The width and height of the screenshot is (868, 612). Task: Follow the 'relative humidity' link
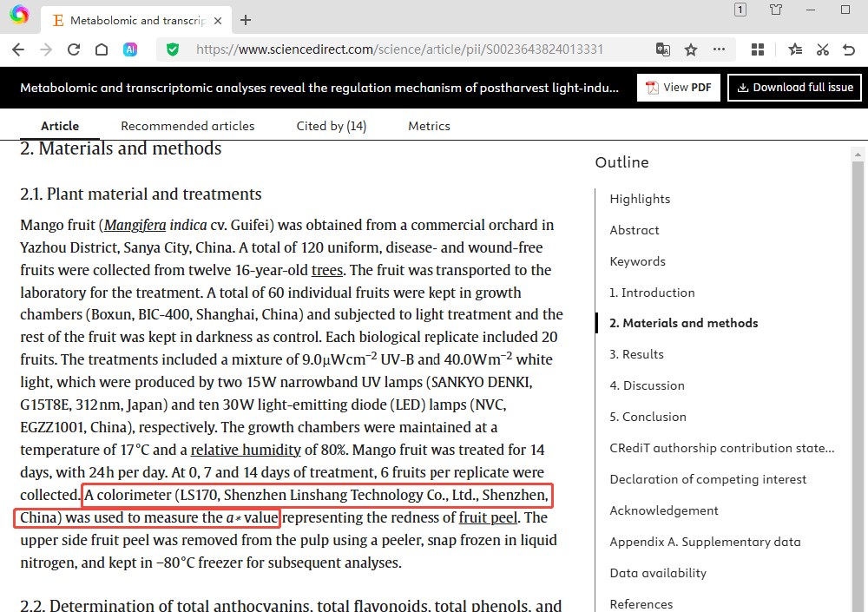pos(246,450)
